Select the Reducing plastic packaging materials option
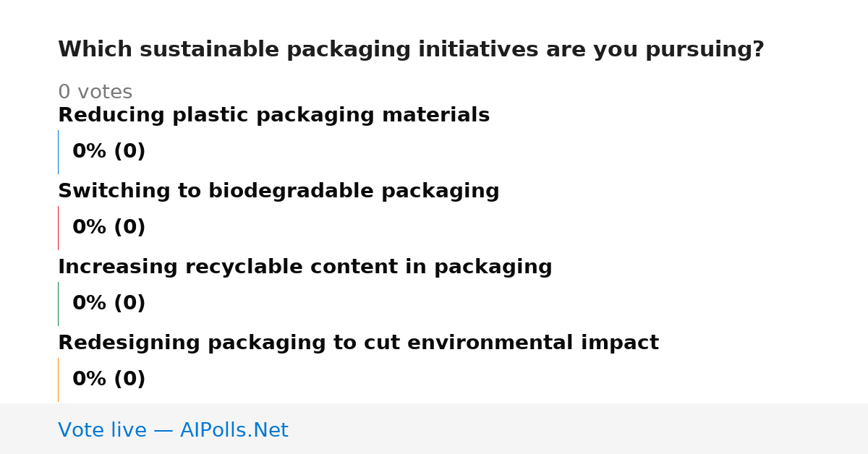 click(273, 116)
